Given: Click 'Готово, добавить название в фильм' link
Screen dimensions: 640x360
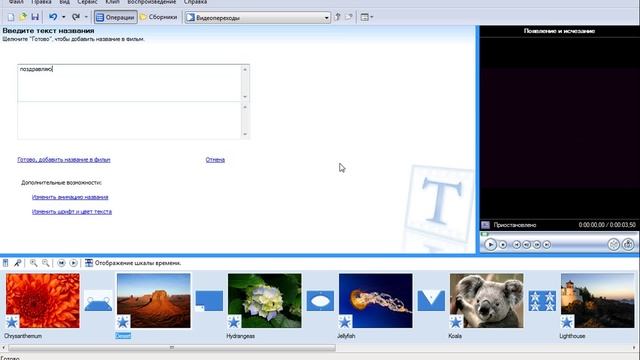Looking at the screenshot, I should 64,160.
